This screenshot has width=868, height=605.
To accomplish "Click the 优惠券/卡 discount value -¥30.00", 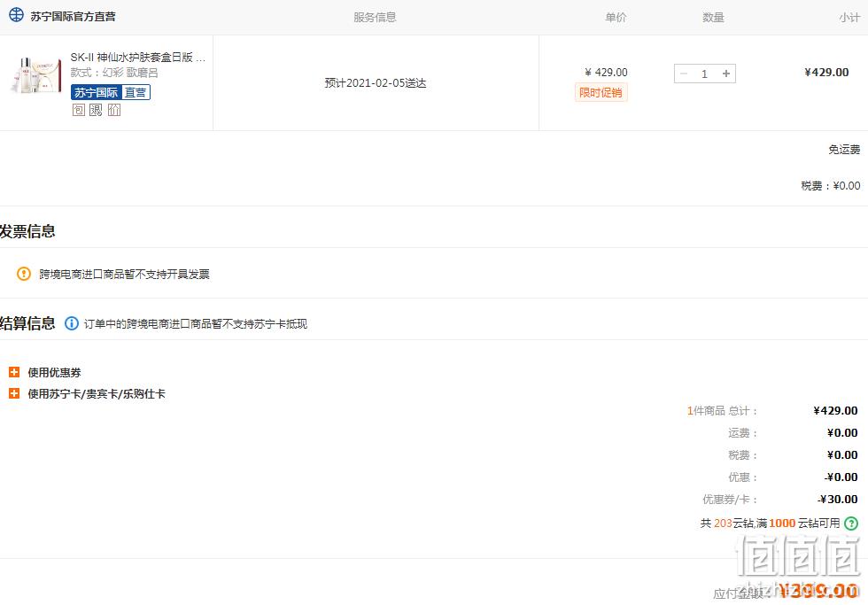I will click(x=838, y=500).
